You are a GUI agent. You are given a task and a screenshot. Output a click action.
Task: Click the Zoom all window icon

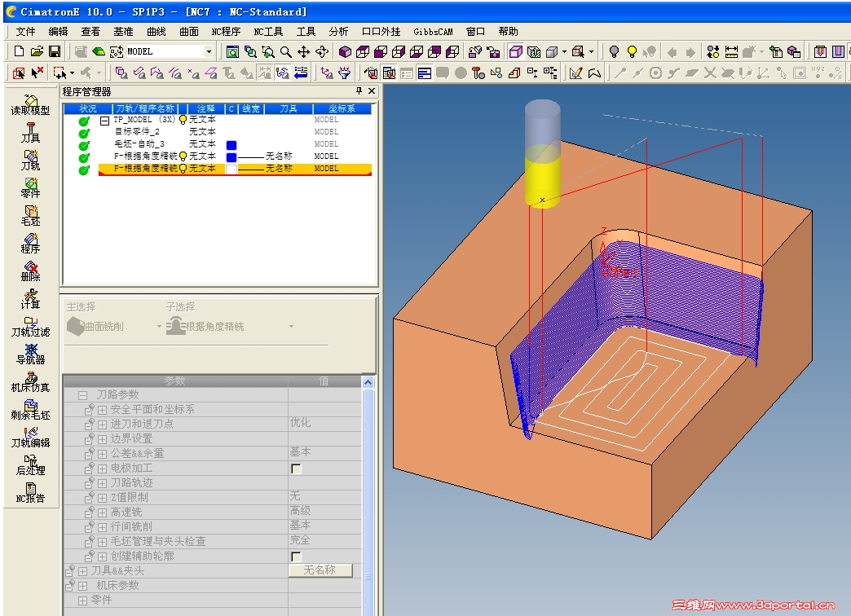(x=232, y=51)
